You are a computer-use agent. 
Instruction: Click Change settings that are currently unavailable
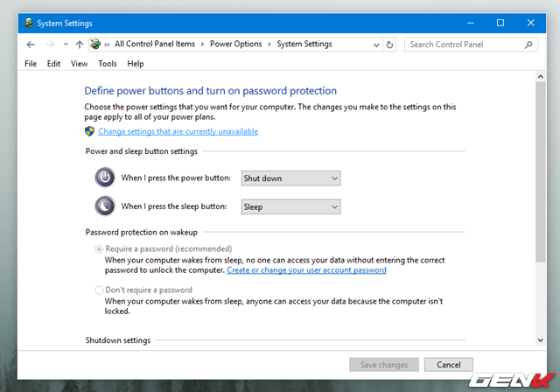click(178, 131)
